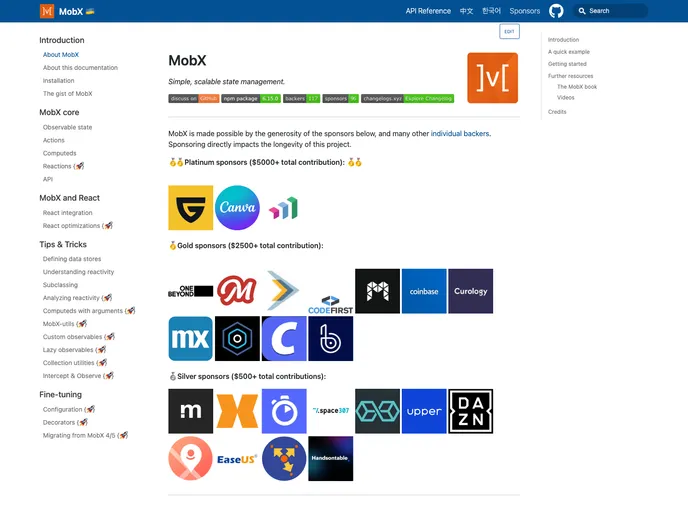Open The gist of MobX page
This screenshot has height=512, width=688.
(x=68, y=93)
